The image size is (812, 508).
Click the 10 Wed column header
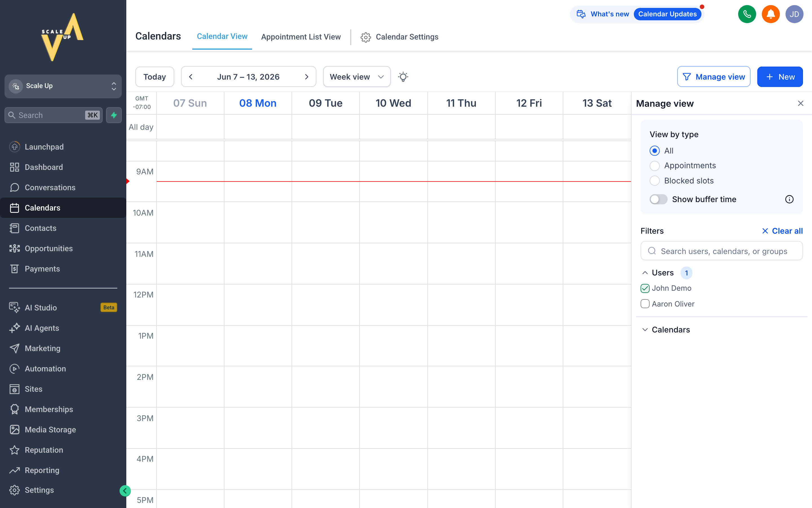pyautogui.click(x=393, y=103)
